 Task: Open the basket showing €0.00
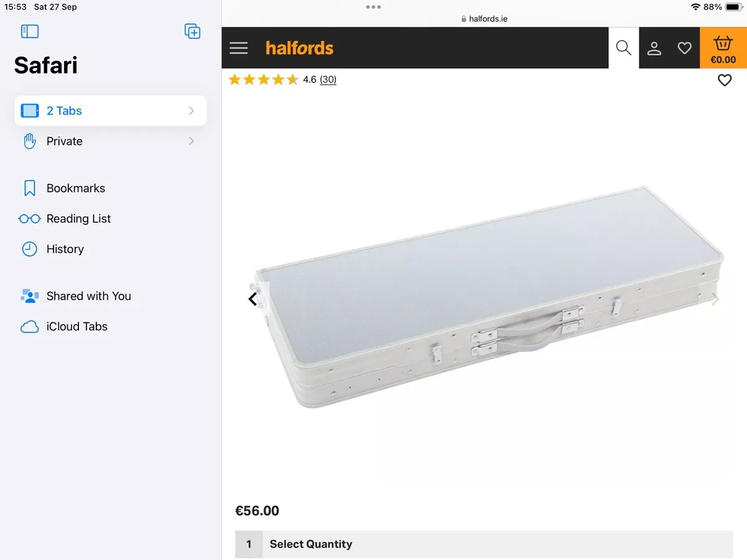point(723,49)
